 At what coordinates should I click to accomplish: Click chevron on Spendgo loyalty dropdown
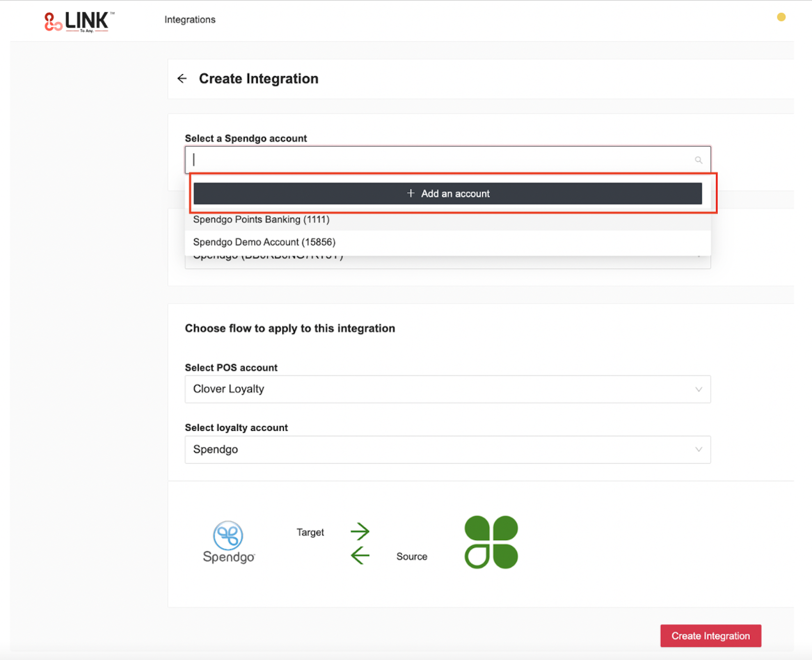tap(698, 450)
